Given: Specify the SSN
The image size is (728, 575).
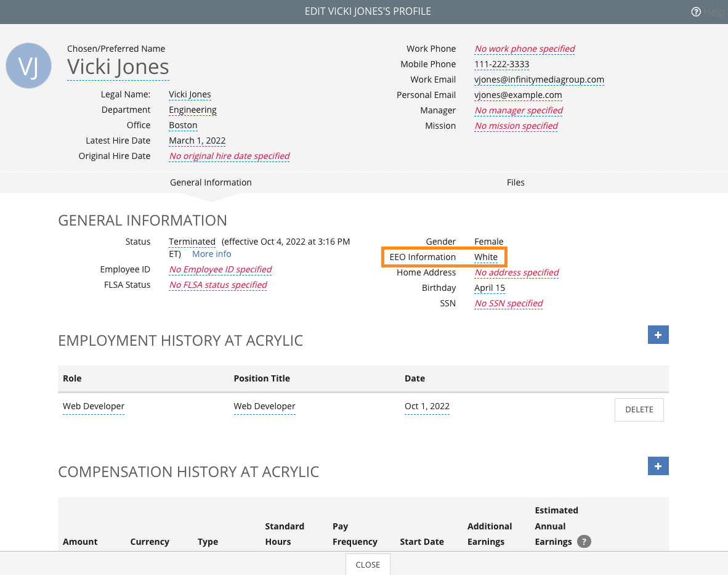Looking at the screenshot, I should click(508, 303).
